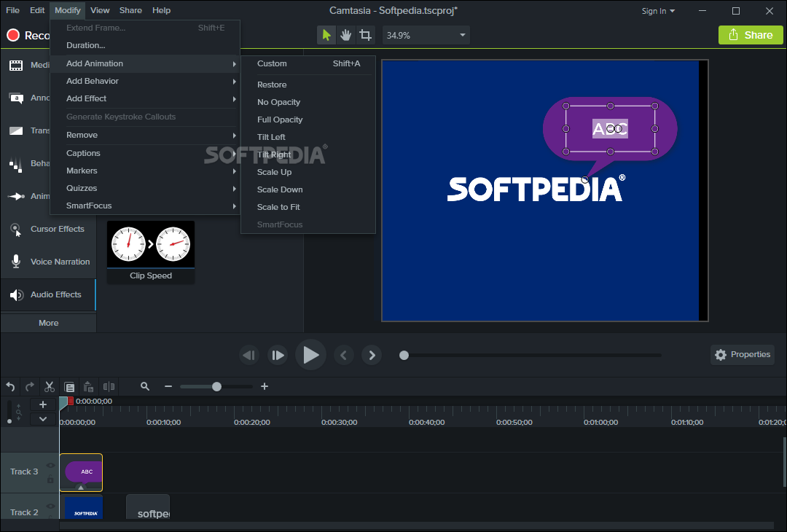
Task: Open the Voice Narration tab
Action: tap(48, 262)
